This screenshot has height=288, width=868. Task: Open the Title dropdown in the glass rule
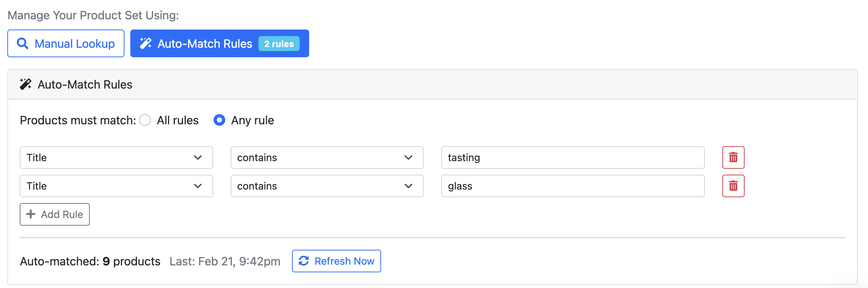[x=116, y=186]
